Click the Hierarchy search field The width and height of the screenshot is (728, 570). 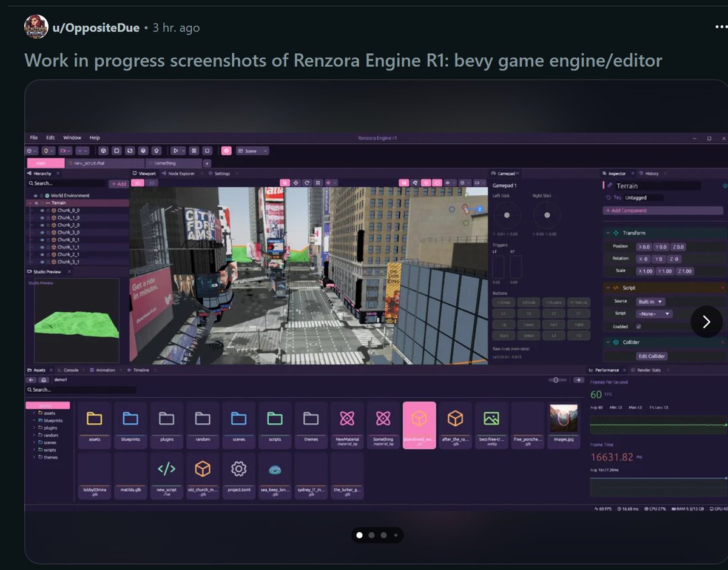point(67,184)
